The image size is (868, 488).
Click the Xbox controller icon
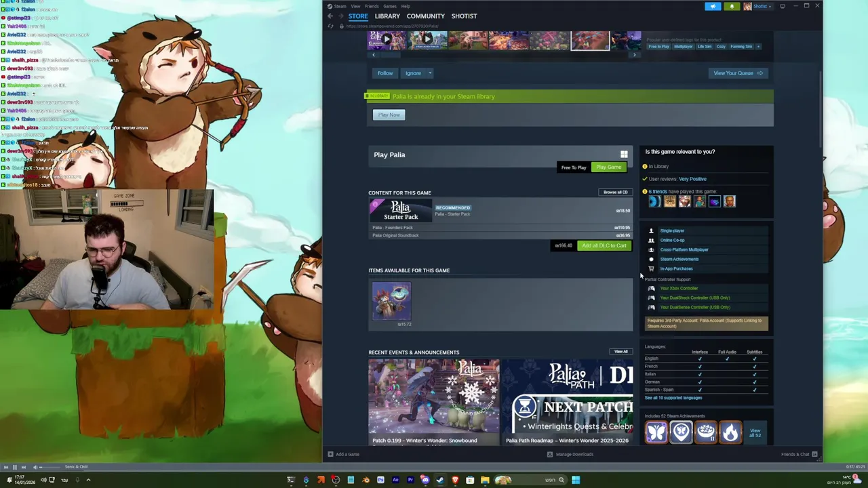tap(651, 288)
